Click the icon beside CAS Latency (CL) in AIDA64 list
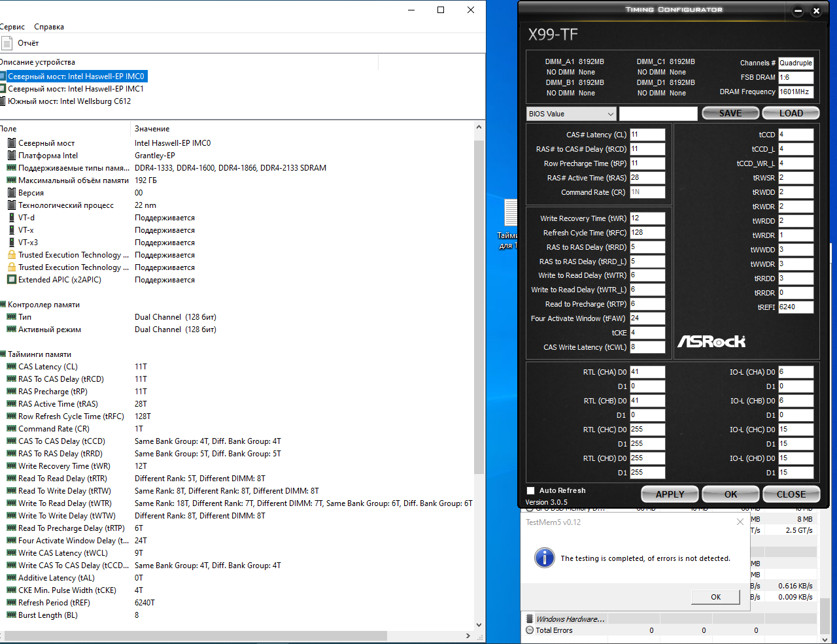837x644 pixels. click(x=12, y=367)
